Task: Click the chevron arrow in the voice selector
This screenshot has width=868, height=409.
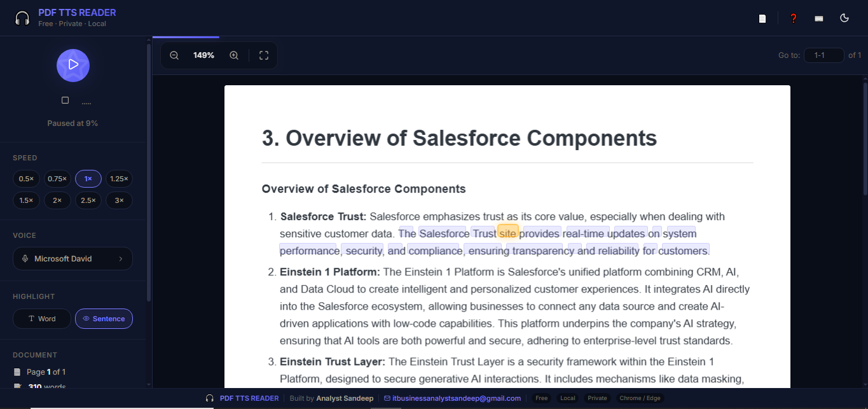Action: click(121, 259)
